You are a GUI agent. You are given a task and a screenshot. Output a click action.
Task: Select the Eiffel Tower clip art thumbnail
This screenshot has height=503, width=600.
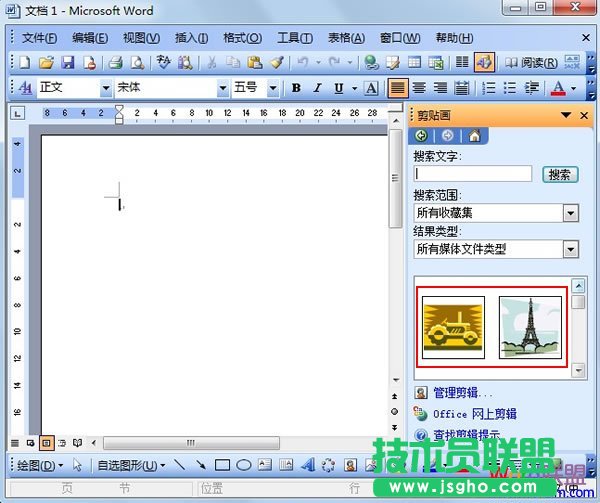click(529, 327)
